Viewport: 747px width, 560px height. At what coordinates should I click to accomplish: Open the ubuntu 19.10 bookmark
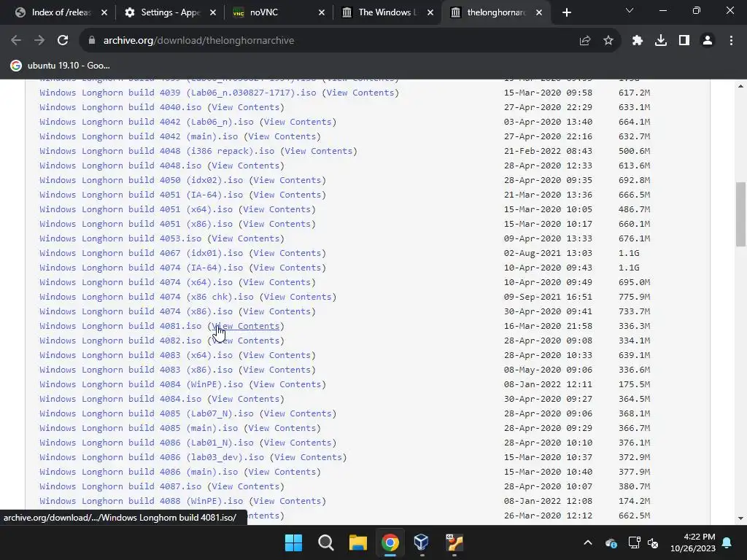click(x=61, y=66)
